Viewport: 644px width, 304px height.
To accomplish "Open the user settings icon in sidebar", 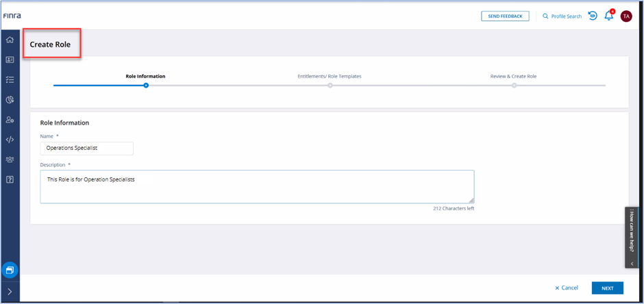I will [10, 120].
